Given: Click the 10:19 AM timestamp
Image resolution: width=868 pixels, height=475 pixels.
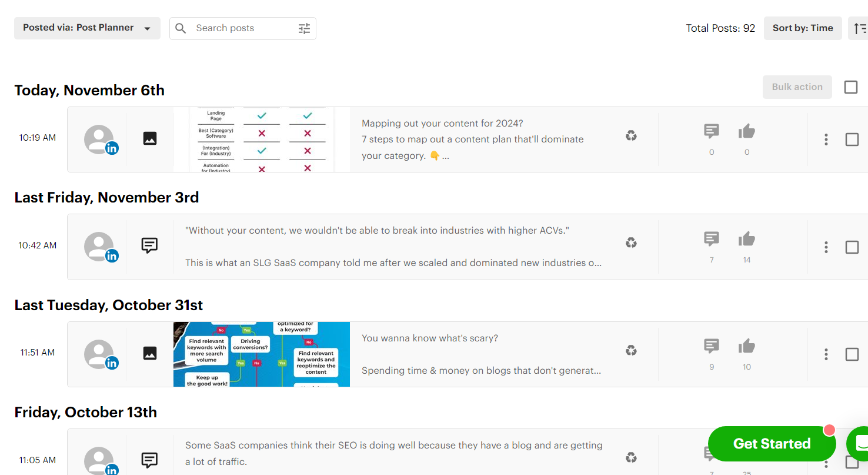Looking at the screenshot, I should point(38,138).
